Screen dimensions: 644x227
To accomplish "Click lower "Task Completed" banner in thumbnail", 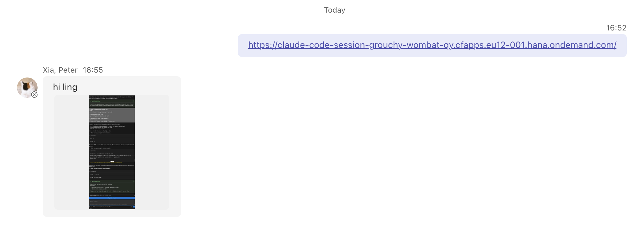I will 111,181.
